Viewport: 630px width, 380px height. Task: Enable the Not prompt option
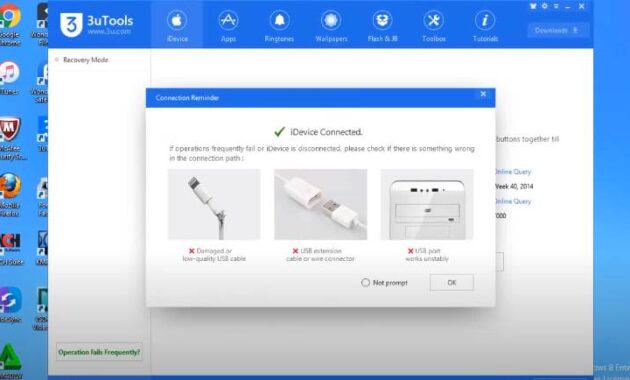point(365,283)
